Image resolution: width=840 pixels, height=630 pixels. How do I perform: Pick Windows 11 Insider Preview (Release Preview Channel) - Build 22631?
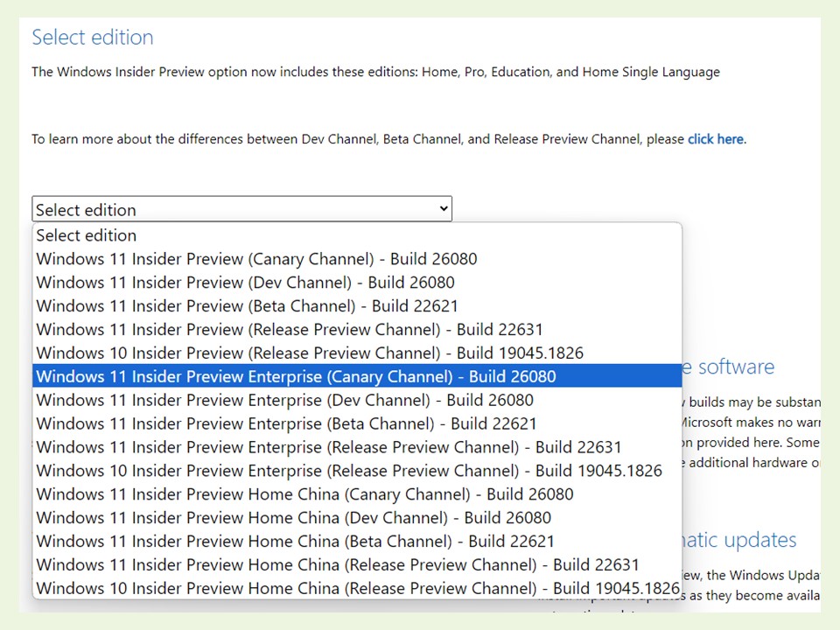(357, 330)
